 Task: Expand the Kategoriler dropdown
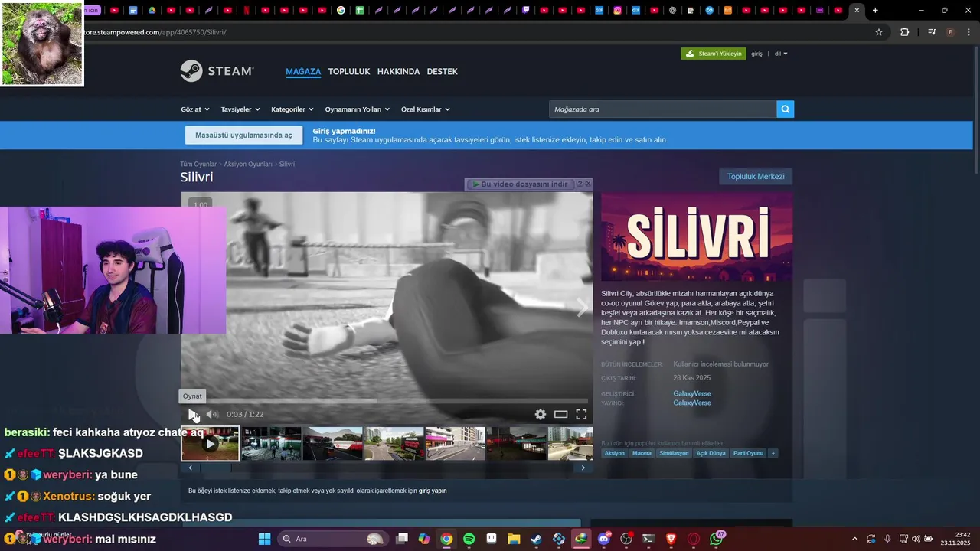(292, 109)
